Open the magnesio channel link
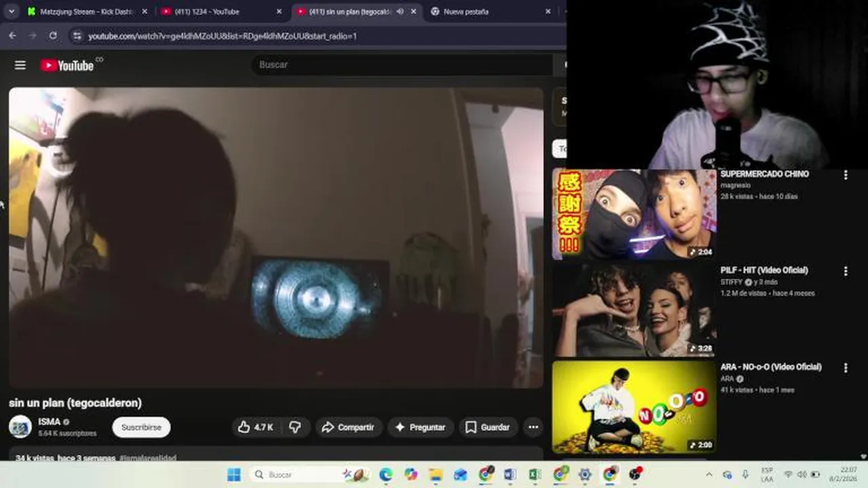Image resolution: width=868 pixels, height=488 pixels. coord(736,185)
